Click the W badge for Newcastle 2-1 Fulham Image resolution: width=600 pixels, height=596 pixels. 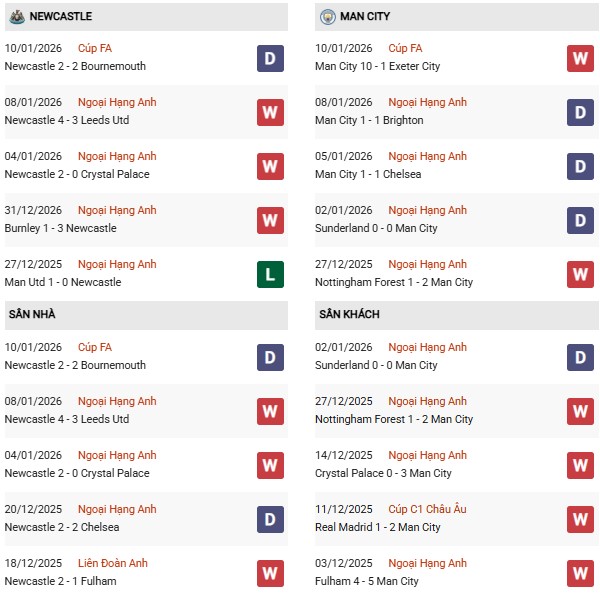click(x=270, y=572)
